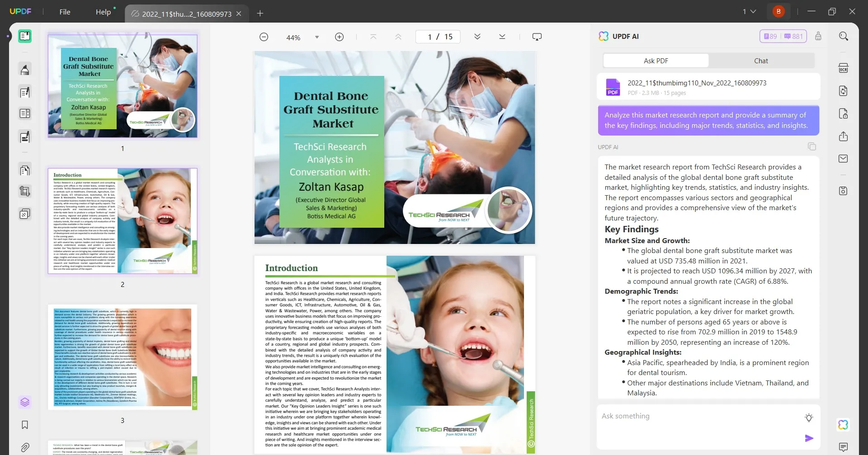
Task: Toggle the Reader mode sidebar icon
Action: 25,36
